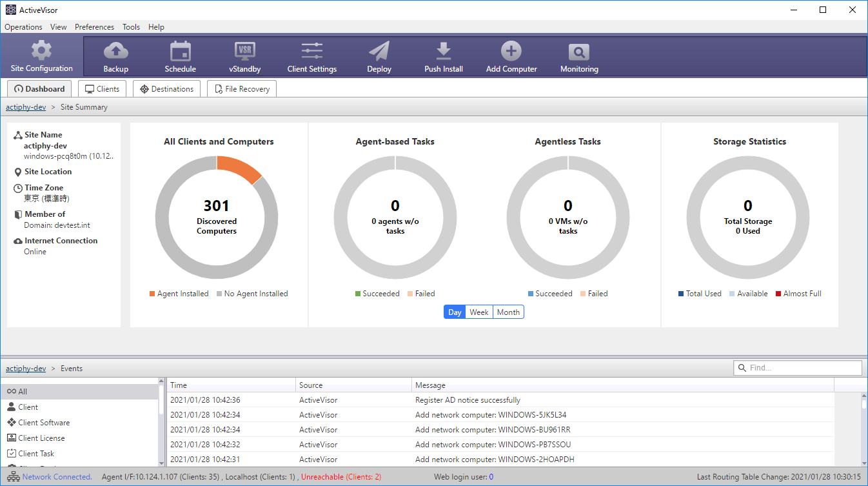Select the Day time range

[455, 312]
